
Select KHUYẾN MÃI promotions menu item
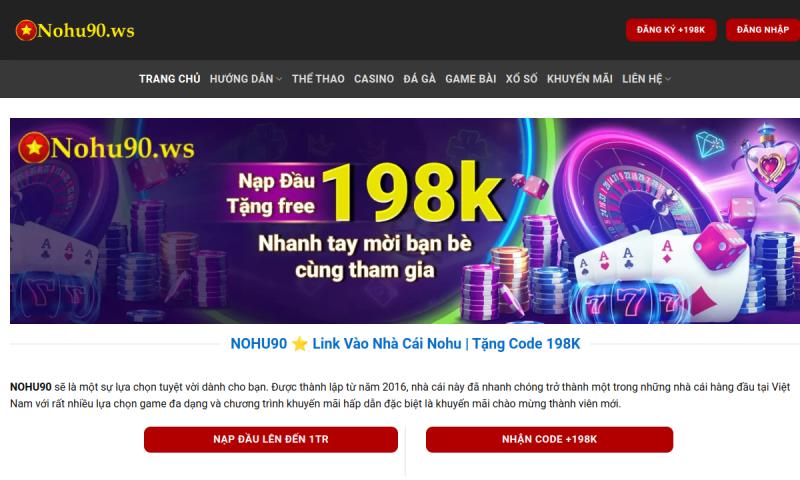580,79
